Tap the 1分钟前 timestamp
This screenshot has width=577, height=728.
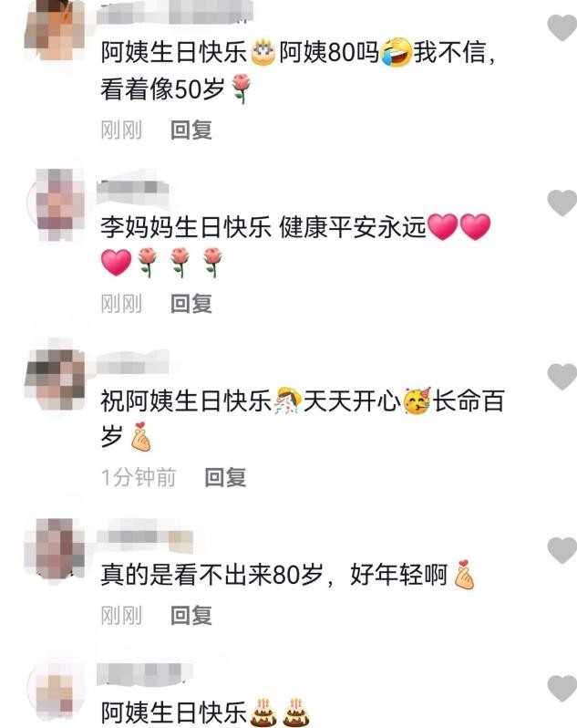139,477
